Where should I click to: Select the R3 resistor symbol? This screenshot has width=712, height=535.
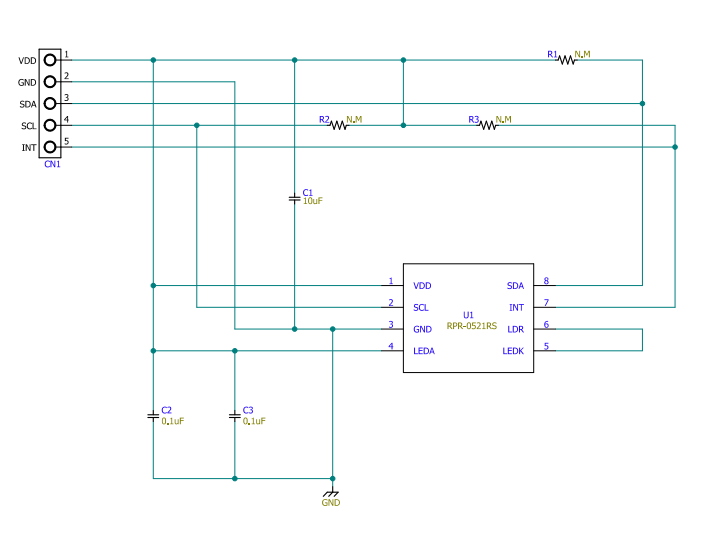coord(489,125)
